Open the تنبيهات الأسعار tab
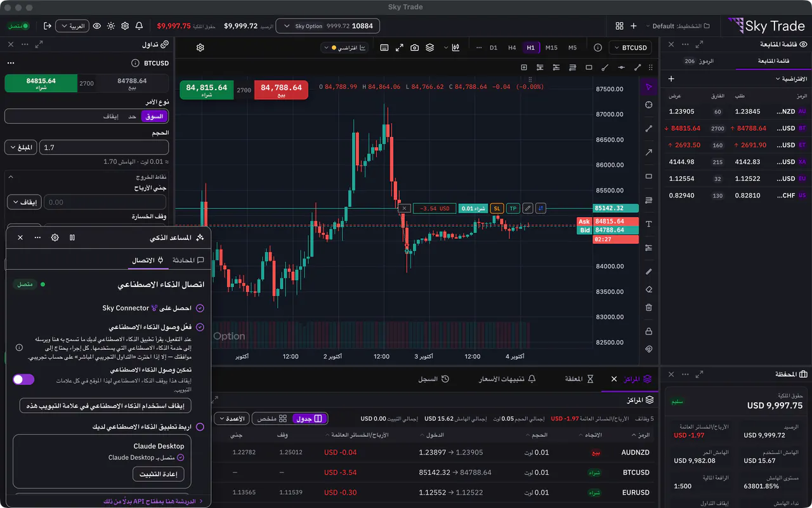This screenshot has height=508, width=812. click(507, 379)
